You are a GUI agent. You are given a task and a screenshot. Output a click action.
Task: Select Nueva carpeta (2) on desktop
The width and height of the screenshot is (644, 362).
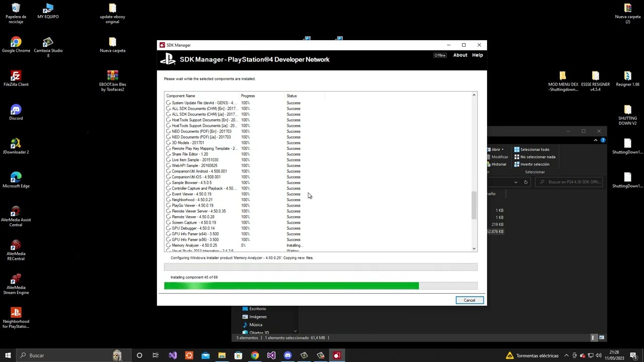point(627,14)
